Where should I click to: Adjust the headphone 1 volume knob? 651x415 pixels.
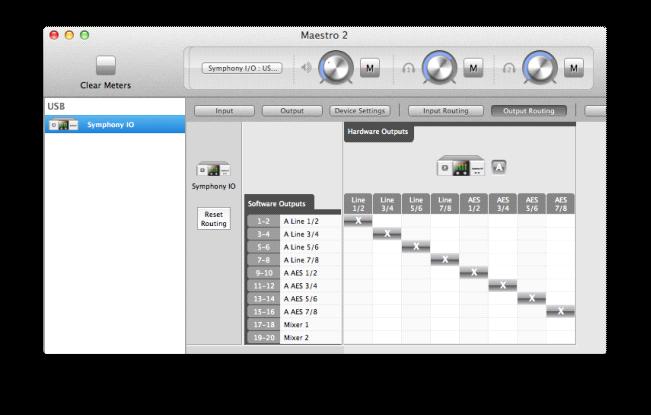point(439,67)
